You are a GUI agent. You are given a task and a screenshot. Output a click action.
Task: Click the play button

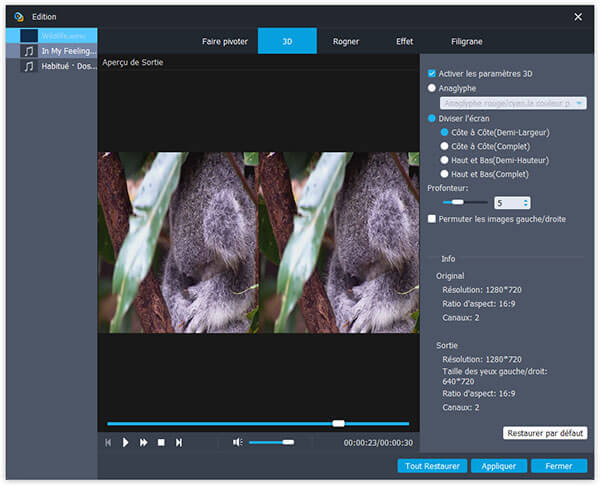pos(125,442)
